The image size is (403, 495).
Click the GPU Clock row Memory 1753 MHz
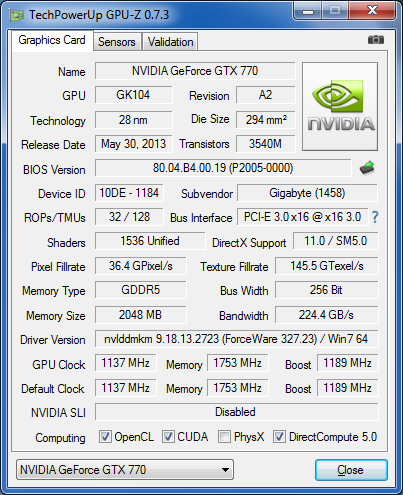click(x=238, y=363)
